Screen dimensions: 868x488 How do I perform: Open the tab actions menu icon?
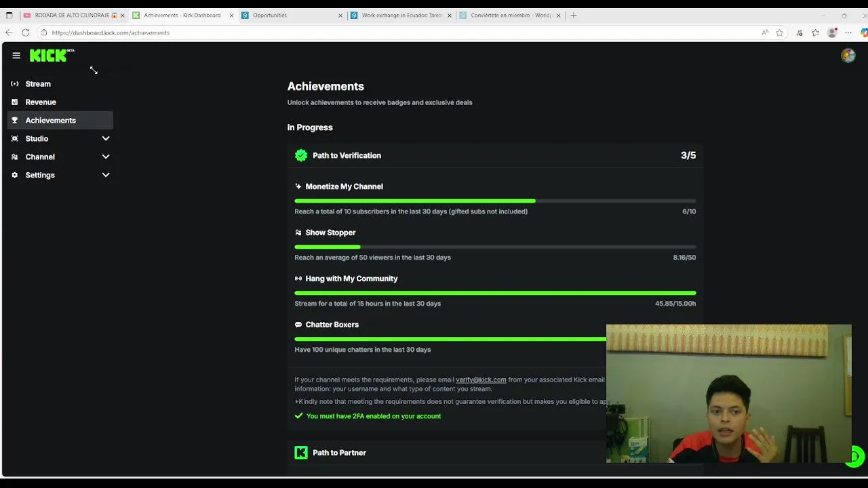(x=9, y=15)
